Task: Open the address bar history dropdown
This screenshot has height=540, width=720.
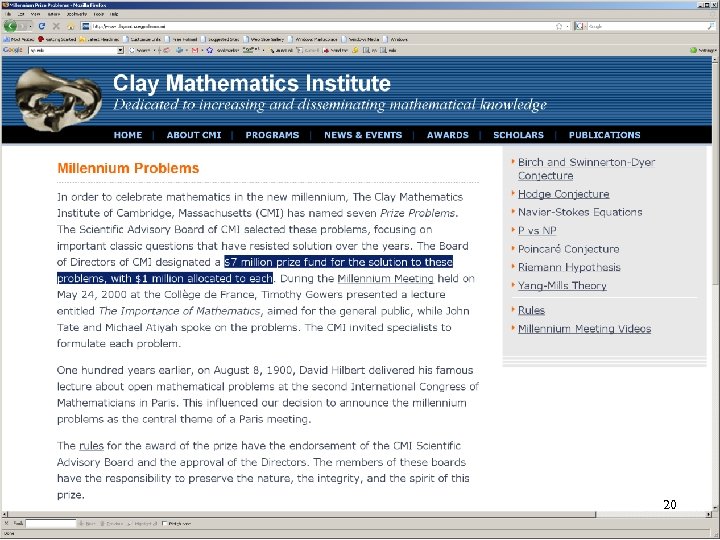Action: (x=568, y=26)
